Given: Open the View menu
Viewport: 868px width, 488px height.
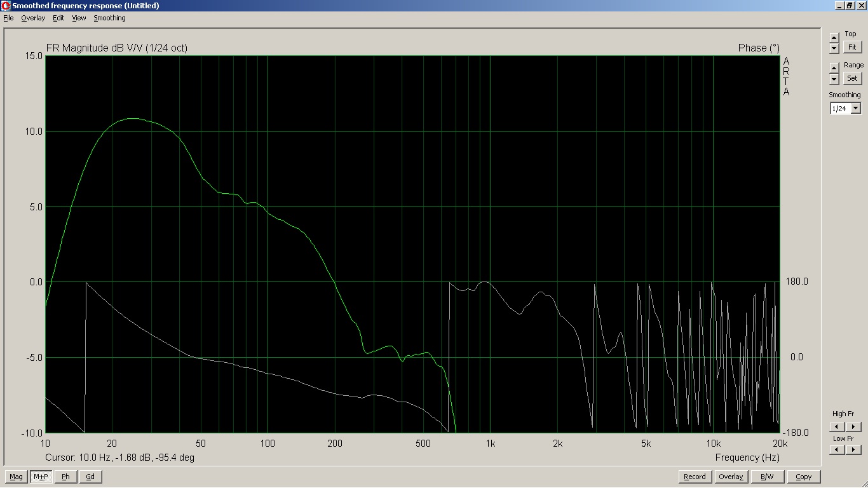Looking at the screenshot, I should 79,18.
